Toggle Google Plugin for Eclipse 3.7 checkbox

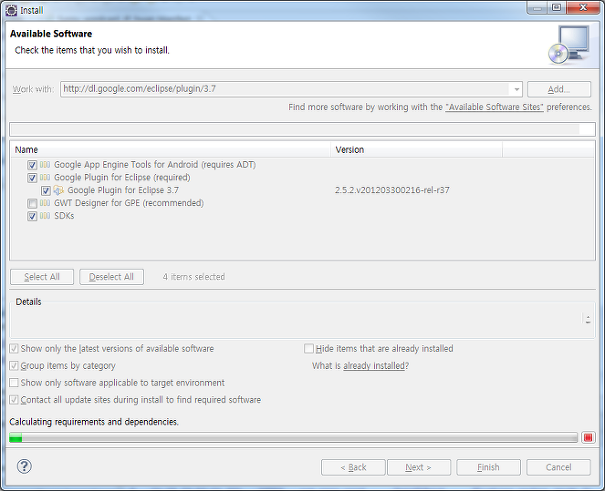[x=46, y=191]
